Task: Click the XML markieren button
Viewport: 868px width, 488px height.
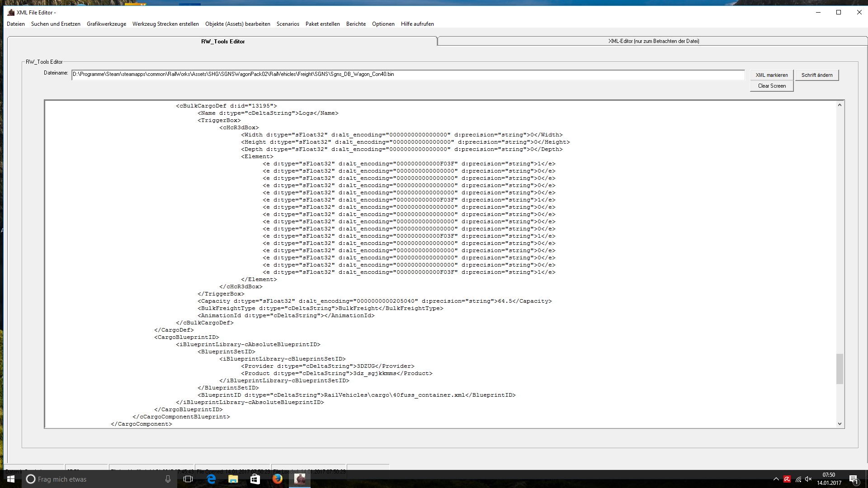Action: point(772,75)
